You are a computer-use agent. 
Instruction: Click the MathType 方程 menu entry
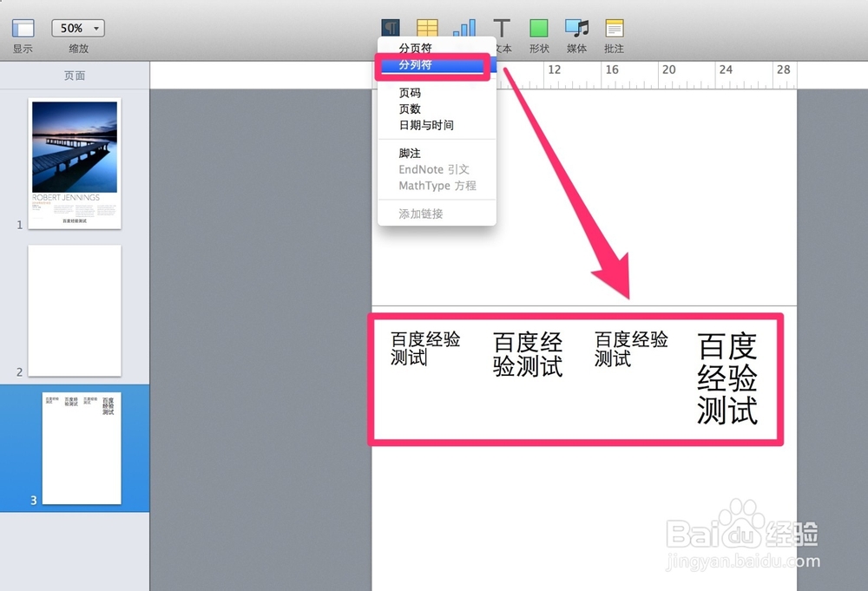(437, 186)
